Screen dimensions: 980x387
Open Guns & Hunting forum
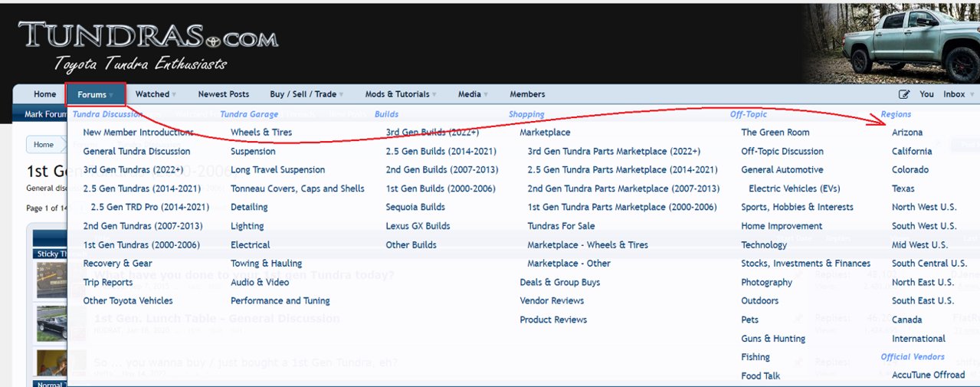[x=773, y=338]
